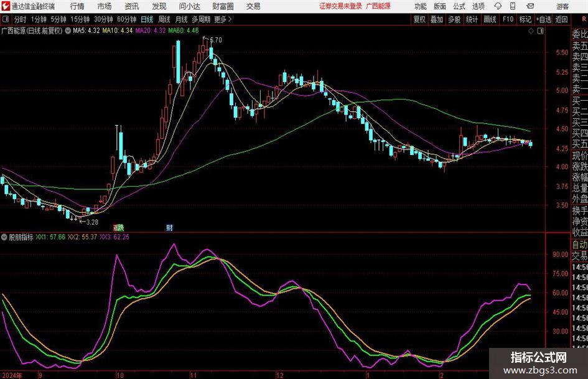Click the red R icon at far right
Image resolution: width=588 pixels, height=379 pixels.
(x=584, y=19)
